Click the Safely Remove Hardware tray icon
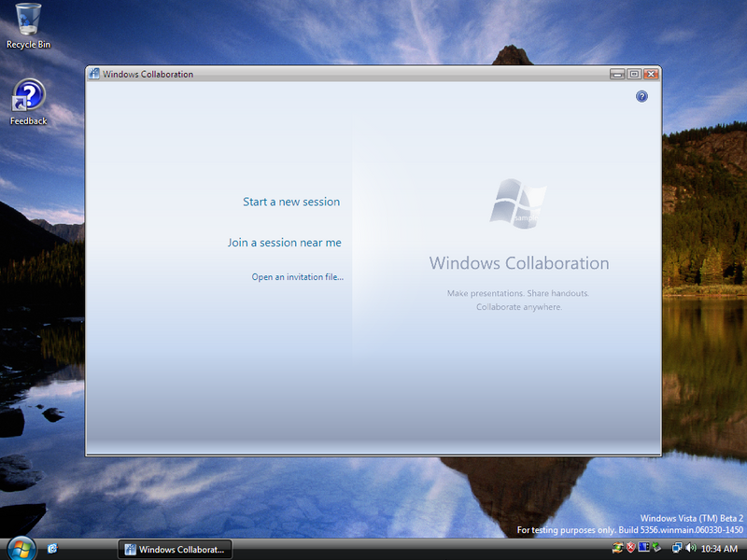The image size is (747, 560). tap(658, 549)
